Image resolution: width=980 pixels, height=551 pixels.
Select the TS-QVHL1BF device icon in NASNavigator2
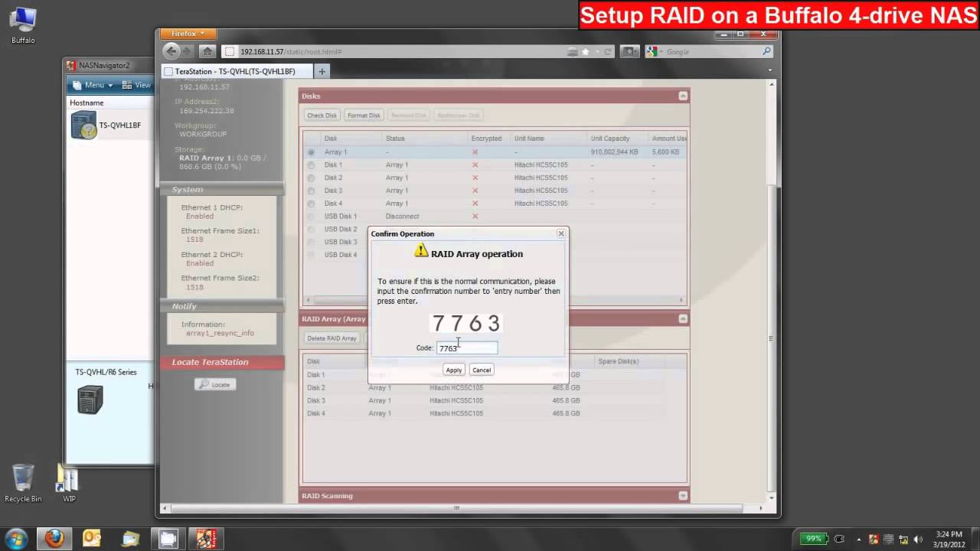coord(84,125)
